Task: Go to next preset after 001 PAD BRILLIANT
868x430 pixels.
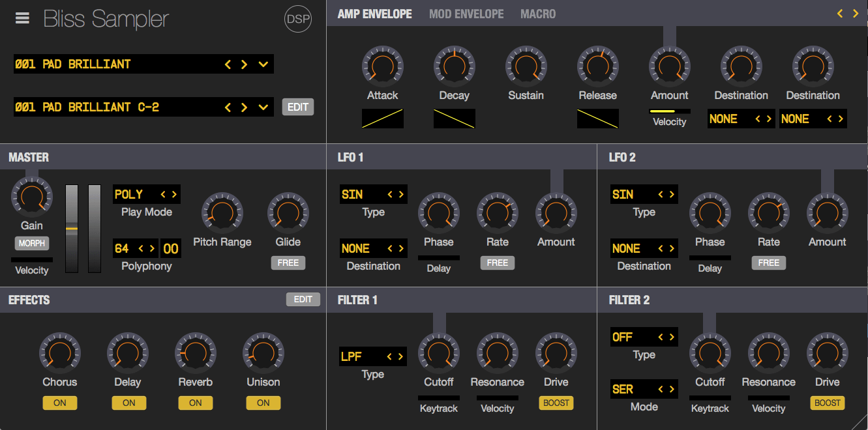Action: (244, 64)
